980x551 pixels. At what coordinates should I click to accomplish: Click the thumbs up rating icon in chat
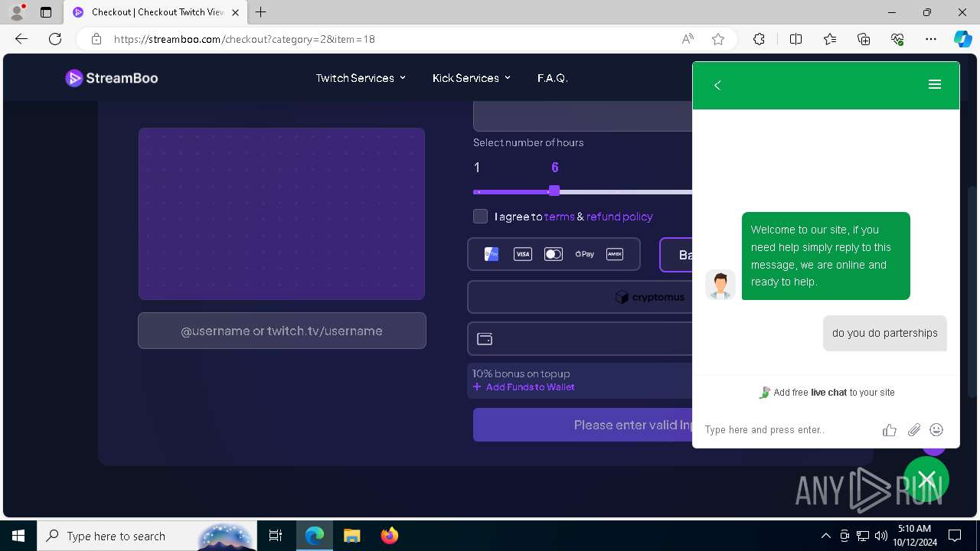[889, 430]
